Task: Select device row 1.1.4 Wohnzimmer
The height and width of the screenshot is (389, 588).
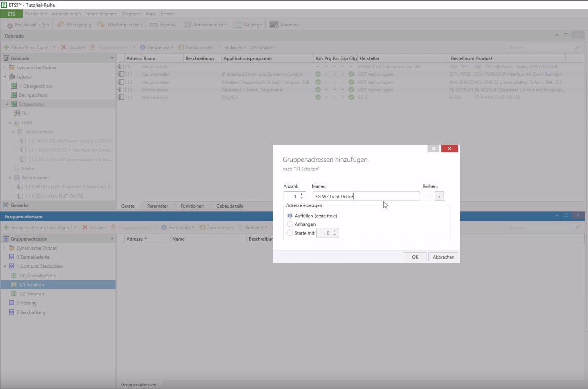Action: 350,98
